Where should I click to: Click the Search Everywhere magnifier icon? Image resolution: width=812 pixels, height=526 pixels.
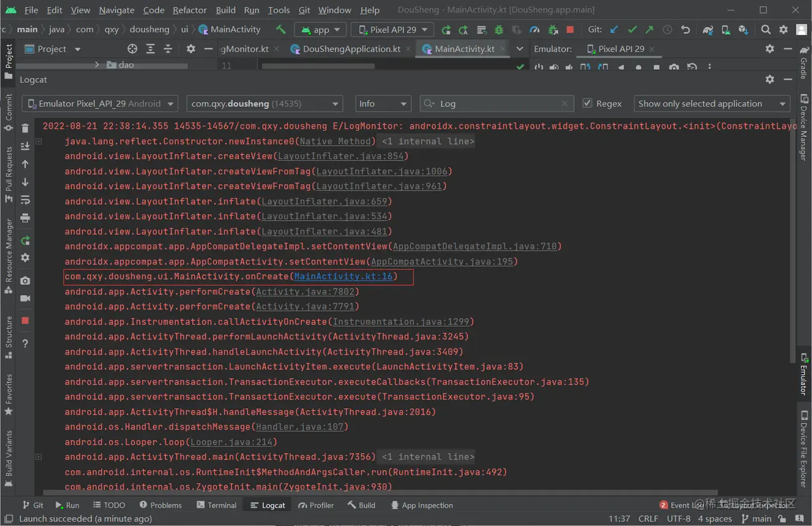point(766,30)
